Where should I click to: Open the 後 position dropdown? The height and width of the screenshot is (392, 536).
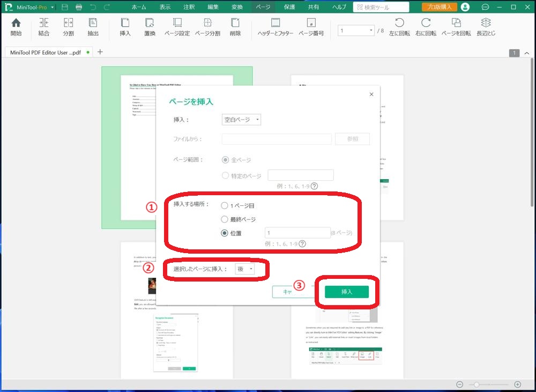coord(245,269)
